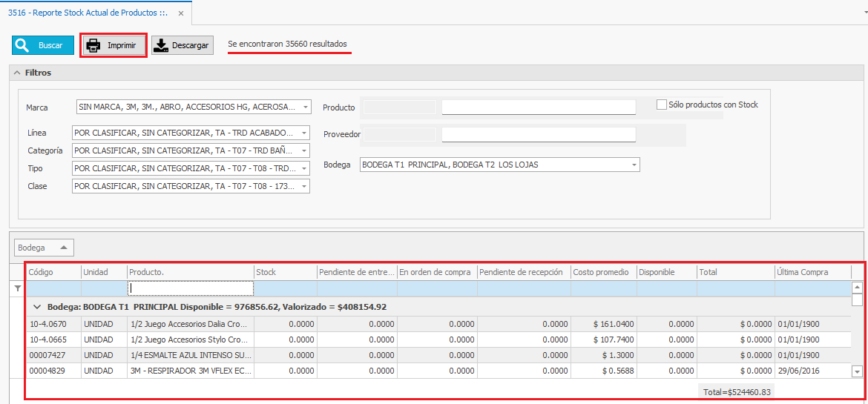Screen dimensions: 868x404
Task: Open the Tipo dropdown
Action: pos(304,168)
